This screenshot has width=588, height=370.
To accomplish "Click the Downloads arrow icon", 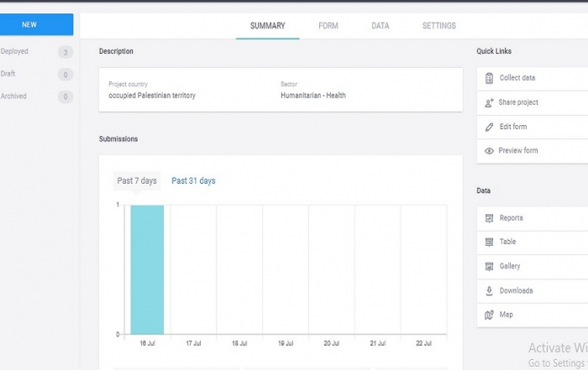I will [489, 291].
